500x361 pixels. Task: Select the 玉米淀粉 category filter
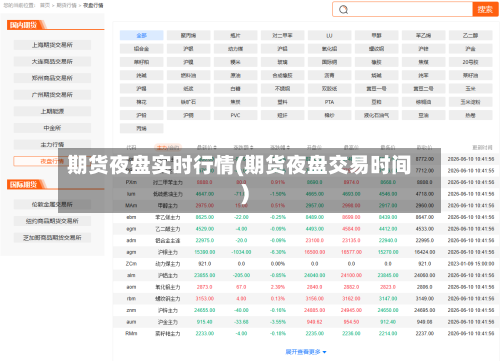click(470, 102)
